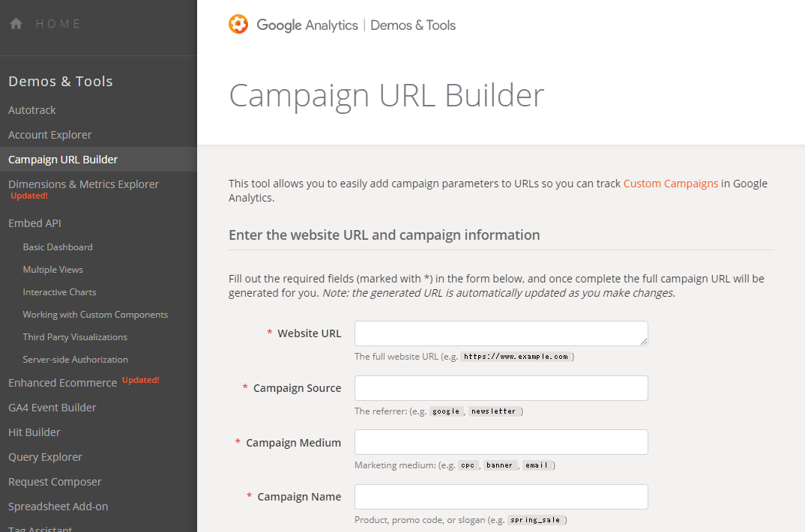This screenshot has height=532, width=805.
Task: Click the 'newsletter' example code text
Action: 493,411
